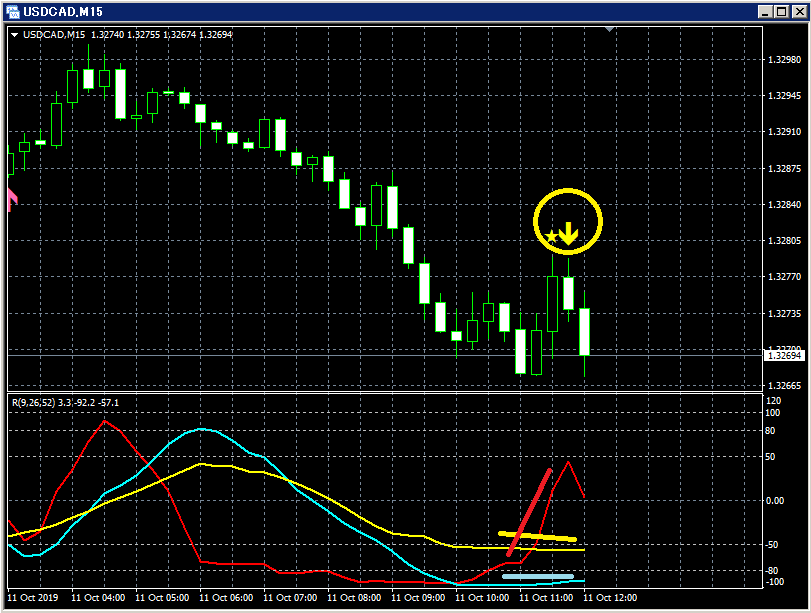Close the USDCAD,M15 chart window

(x=800, y=11)
